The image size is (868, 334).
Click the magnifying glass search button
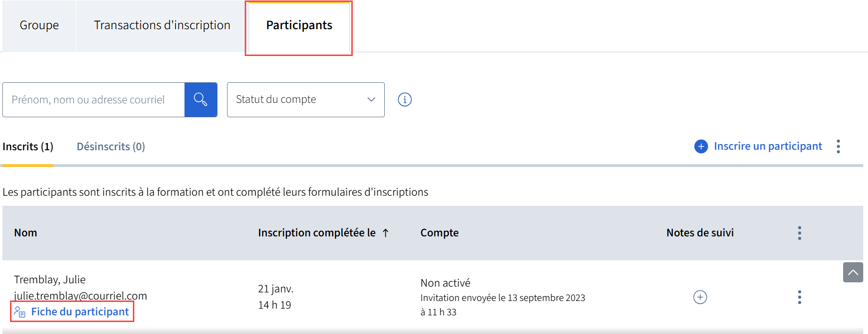coord(201,100)
